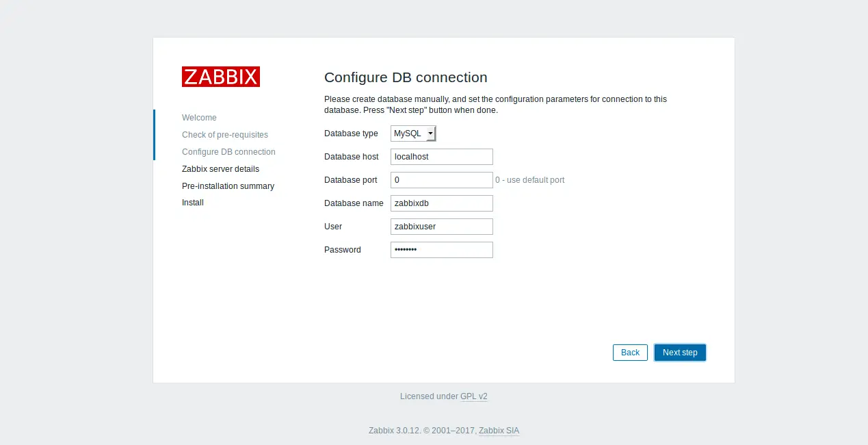
Task: Click the Database host label
Action: click(x=351, y=157)
